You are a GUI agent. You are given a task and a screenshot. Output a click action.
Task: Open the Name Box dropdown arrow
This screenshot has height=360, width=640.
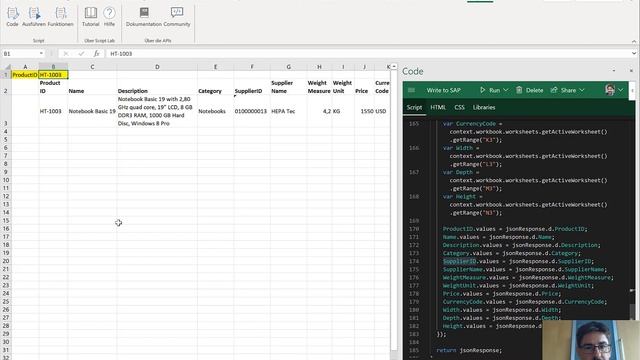(x=41, y=53)
